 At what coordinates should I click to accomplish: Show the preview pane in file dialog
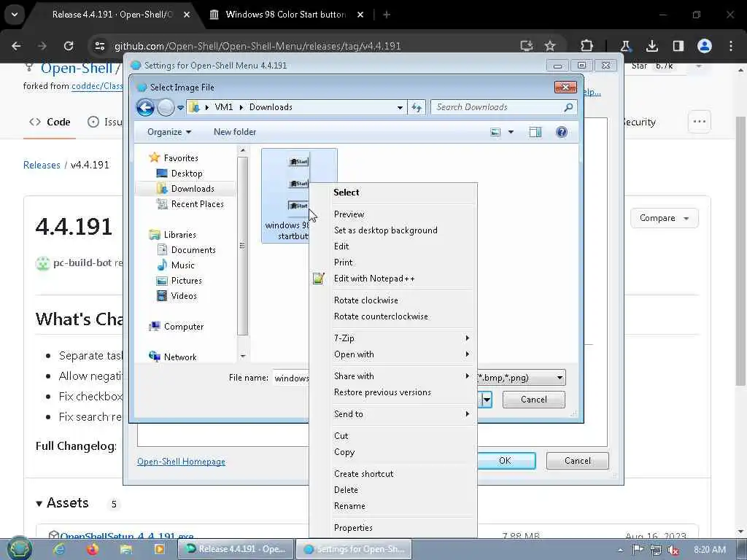tap(535, 132)
